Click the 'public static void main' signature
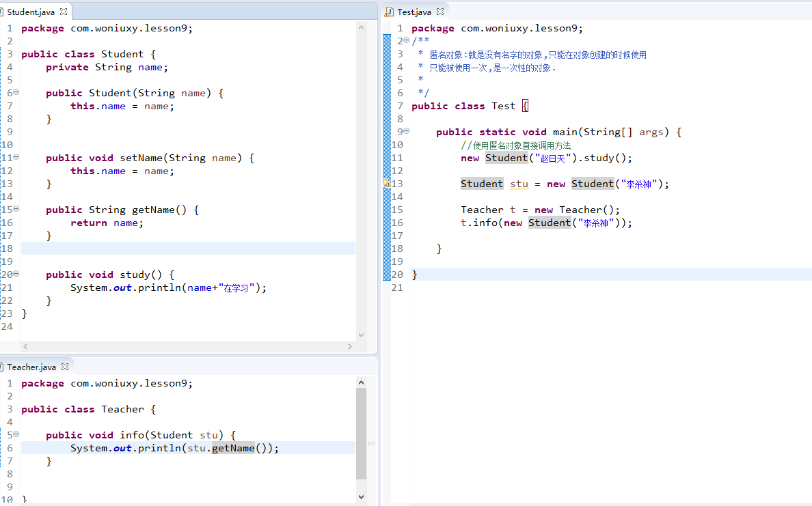812x506 pixels. [559, 132]
